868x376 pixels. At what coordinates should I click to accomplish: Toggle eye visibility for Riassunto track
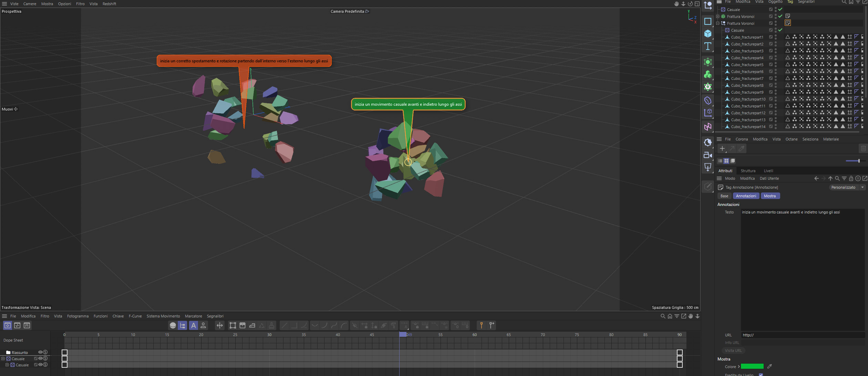40,352
